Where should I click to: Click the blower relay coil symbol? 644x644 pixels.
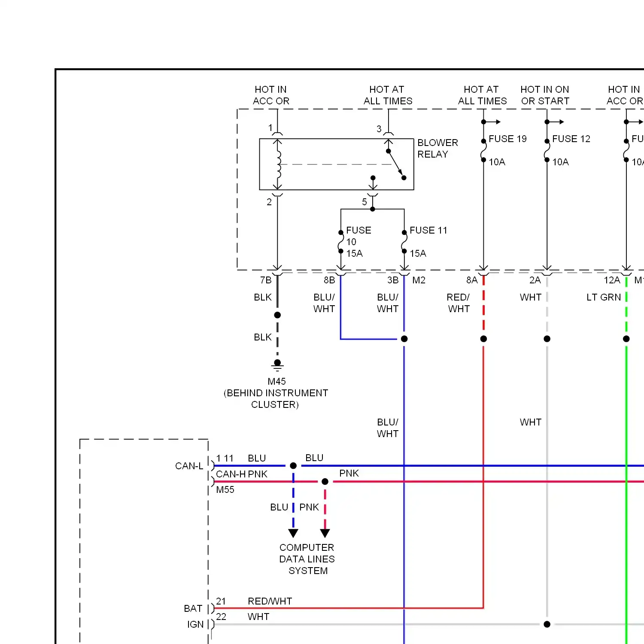pyautogui.click(x=278, y=164)
